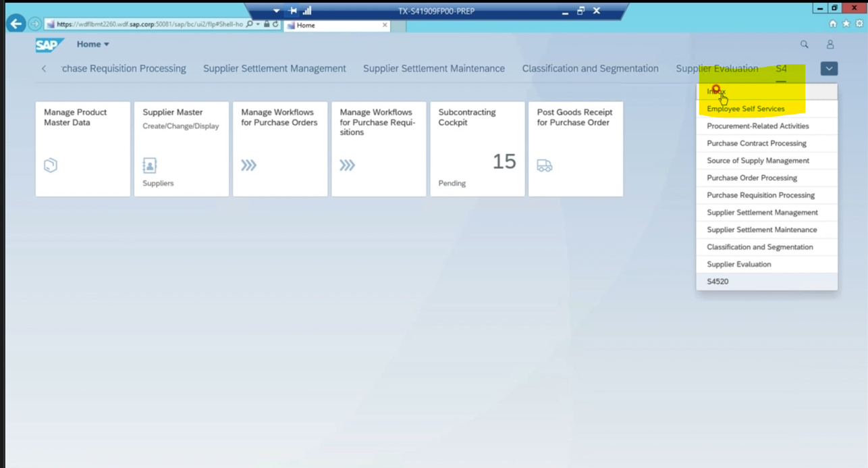The image size is (868, 468).
Task: Choose Supplier Evaluation list entry
Action: [767, 264]
